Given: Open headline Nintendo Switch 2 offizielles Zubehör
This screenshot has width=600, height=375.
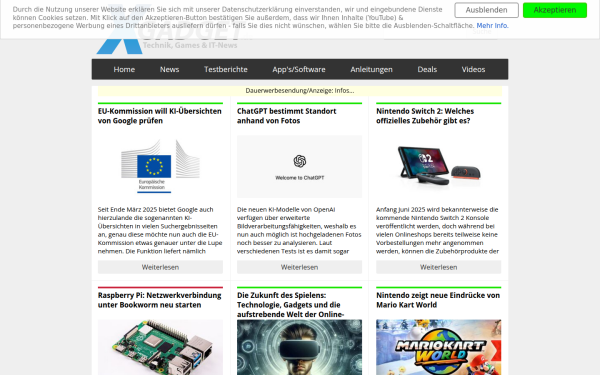Looking at the screenshot, I should pos(425,116).
